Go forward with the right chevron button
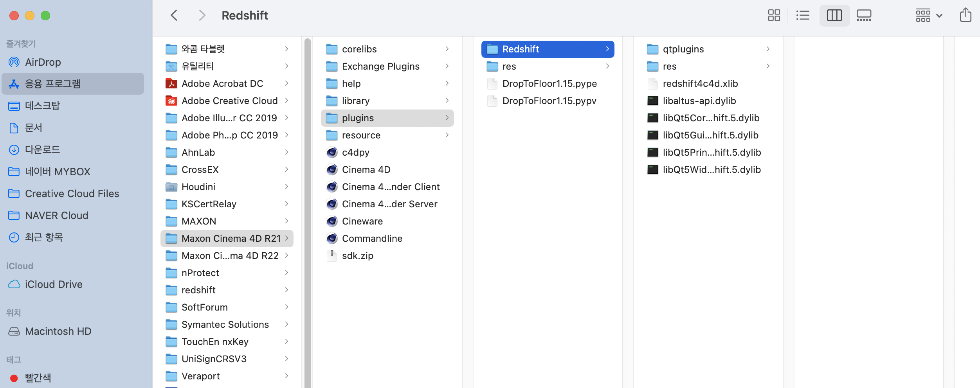The image size is (980, 388). coord(202,16)
